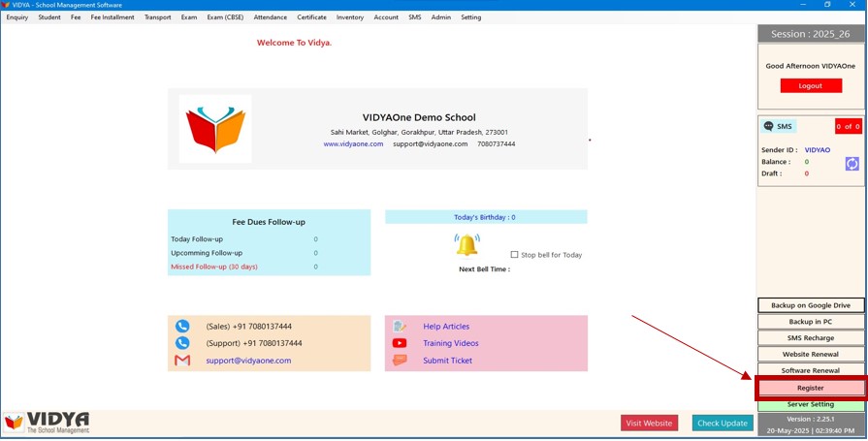
Task: Click the YouTube Training Videos icon
Action: pos(400,343)
